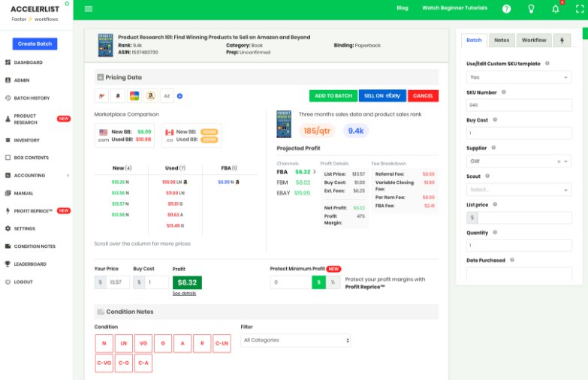The image size is (588, 380).
Task: Click the List price info icon
Action: 495,204
